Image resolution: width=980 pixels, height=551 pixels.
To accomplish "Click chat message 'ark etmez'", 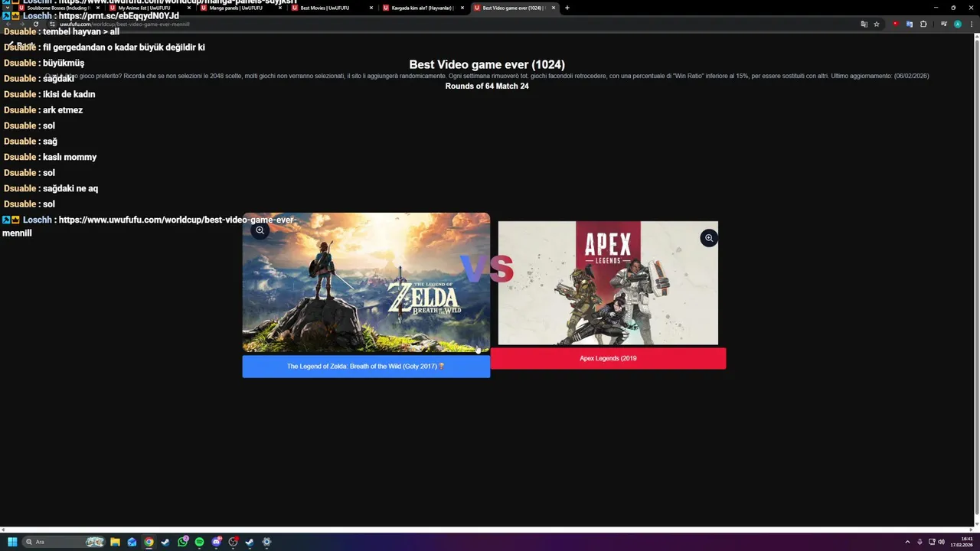I will point(63,110).
